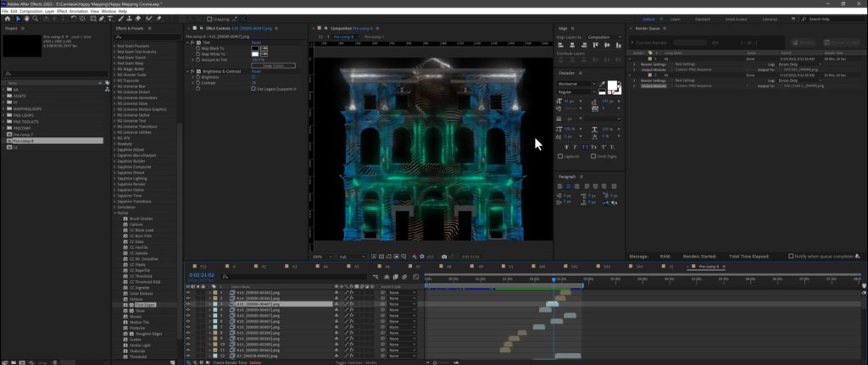Click the Map Black To color swatch

[x=255, y=48]
